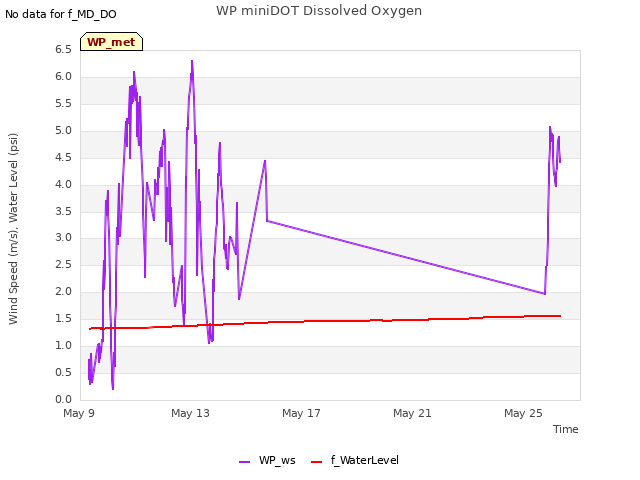Click the 0.0 y-axis tick value
The height and width of the screenshot is (480, 640).
(x=63, y=399)
